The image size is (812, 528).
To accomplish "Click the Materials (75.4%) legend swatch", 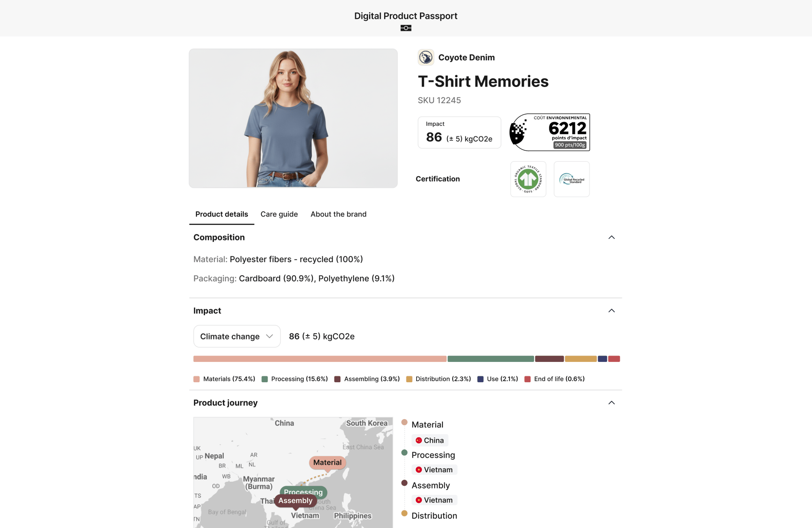I will coord(197,379).
